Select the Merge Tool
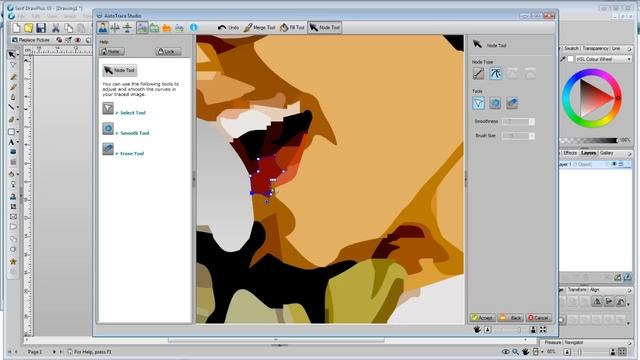 [x=260, y=27]
